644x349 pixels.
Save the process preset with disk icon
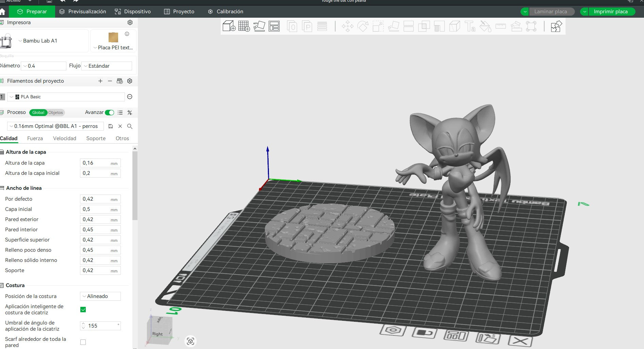click(111, 126)
